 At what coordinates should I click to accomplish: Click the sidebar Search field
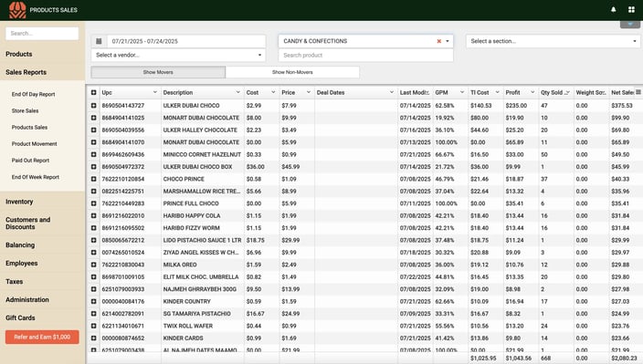tap(42, 34)
